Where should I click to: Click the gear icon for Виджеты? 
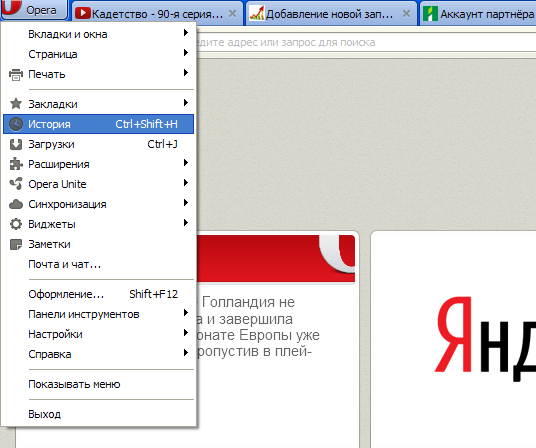16,224
